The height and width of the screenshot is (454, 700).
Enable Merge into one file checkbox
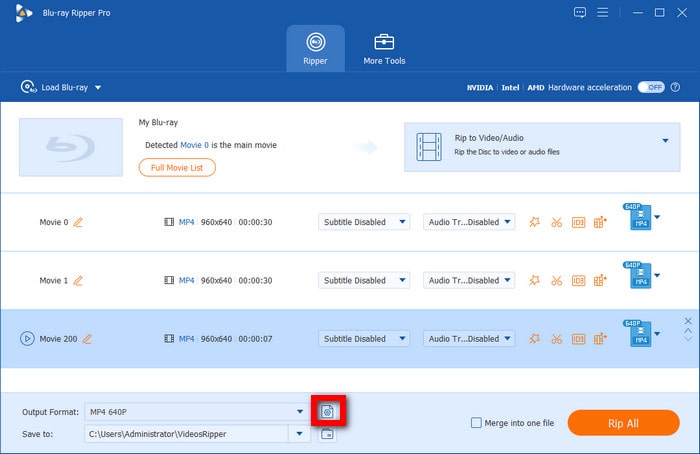pyautogui.click(x=476, y=423)
